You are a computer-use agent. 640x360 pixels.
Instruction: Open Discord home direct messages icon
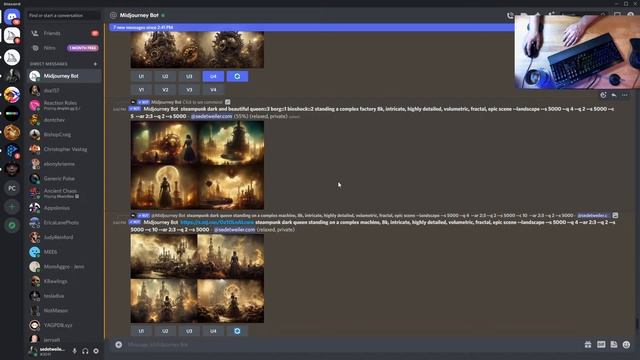coord(12,17)
